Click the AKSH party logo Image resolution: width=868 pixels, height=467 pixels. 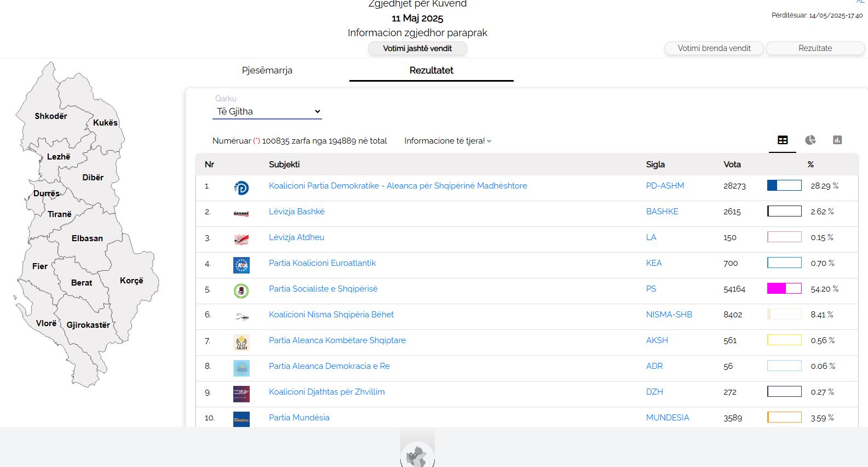(x=241, y=343)
